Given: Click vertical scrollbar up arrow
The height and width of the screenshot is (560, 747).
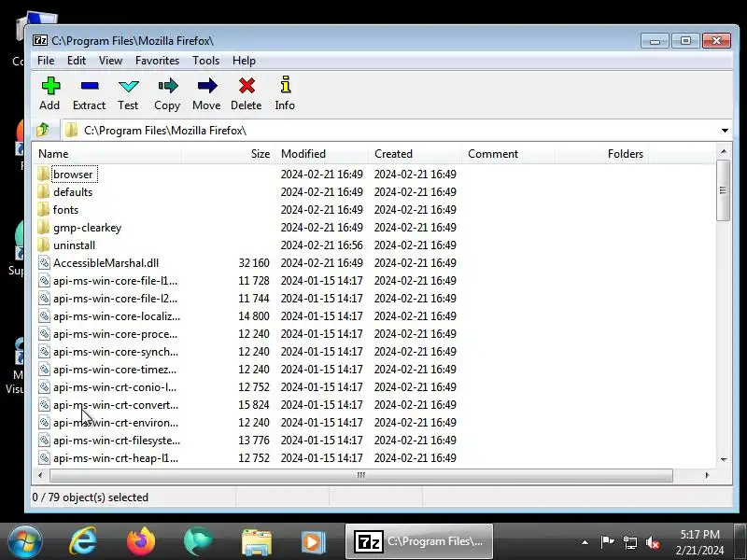Looking at the screenshot, I should pyautogui.click(x=724, y=151).
